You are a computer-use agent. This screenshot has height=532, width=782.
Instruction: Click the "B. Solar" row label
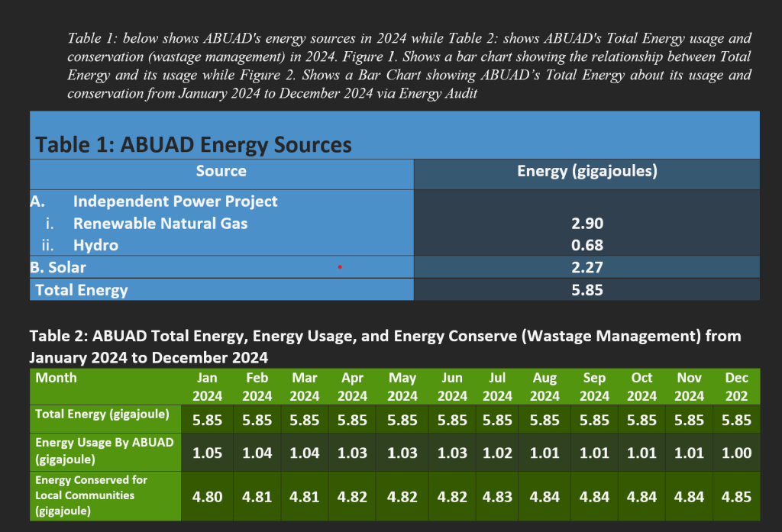58,267
